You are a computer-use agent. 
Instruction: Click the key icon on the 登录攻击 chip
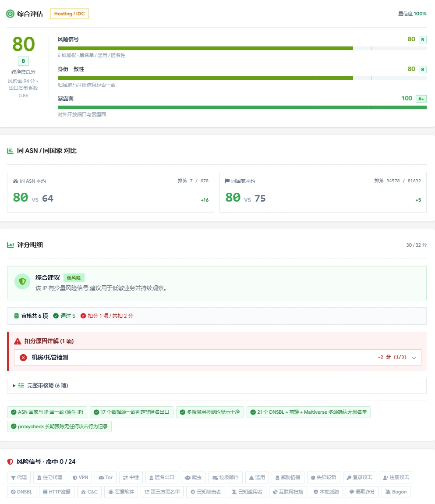(349, 478)
